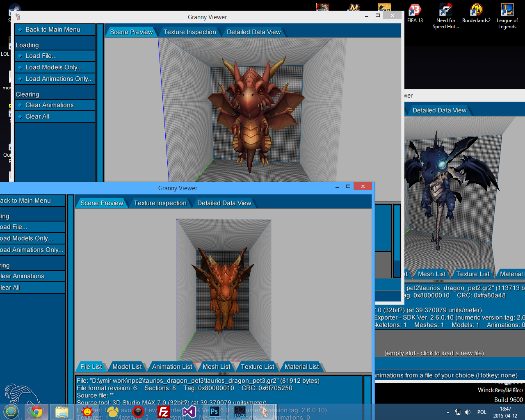Click the taskbar clock showing 18:47
Screen dimensions: 525x420
[505, 412]
